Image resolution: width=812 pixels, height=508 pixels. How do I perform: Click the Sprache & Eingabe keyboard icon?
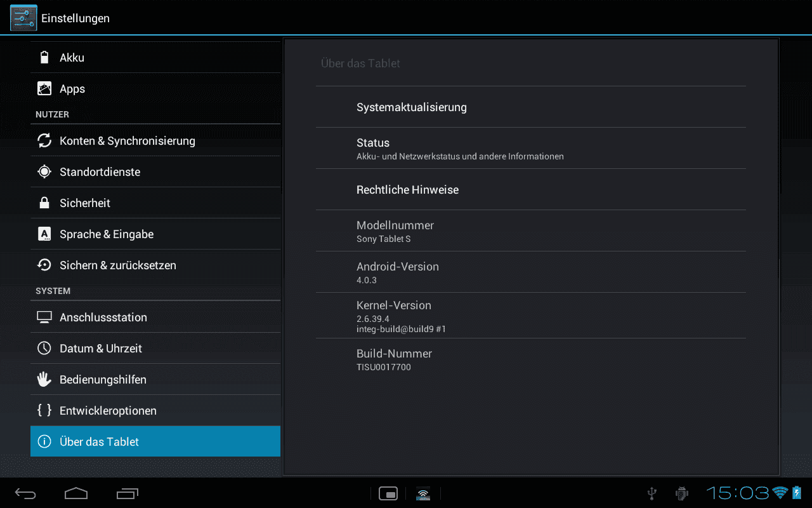[44, 234]
